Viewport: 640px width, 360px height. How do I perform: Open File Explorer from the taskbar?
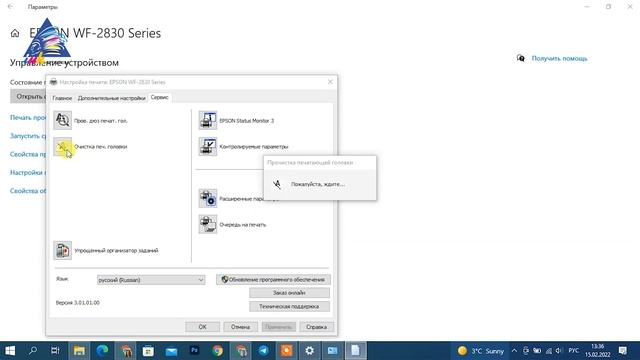79,351
